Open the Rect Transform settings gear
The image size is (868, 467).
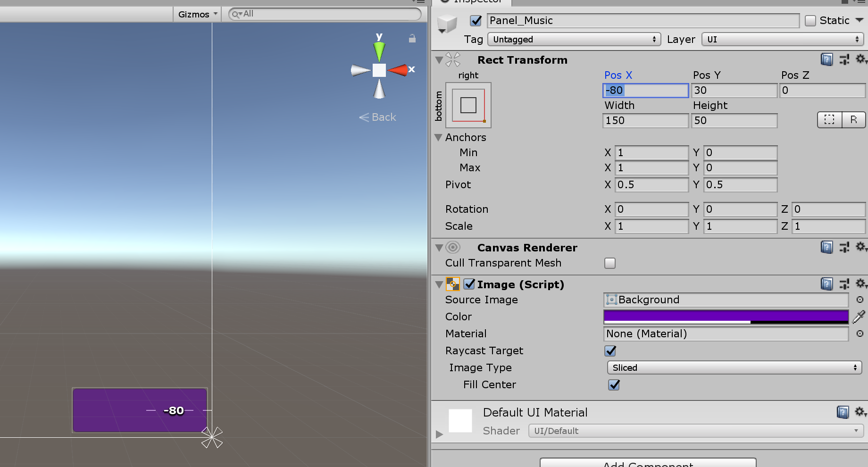(x=861, y=59)
